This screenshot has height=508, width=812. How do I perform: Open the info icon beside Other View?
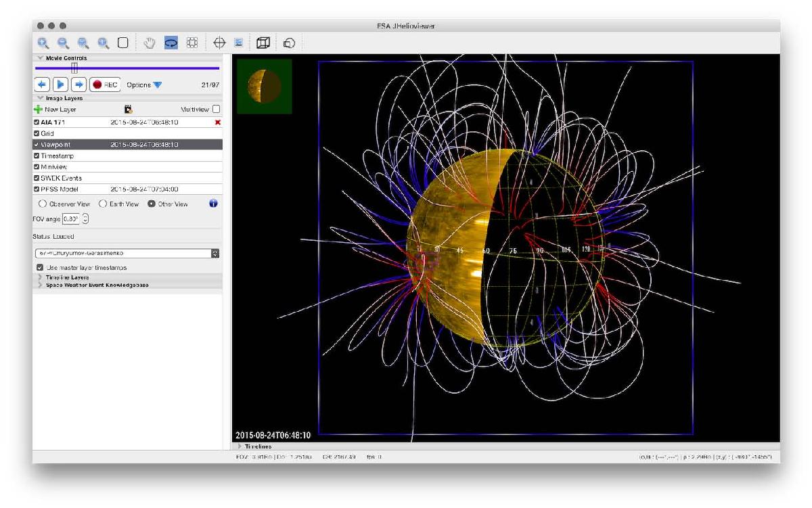(214, 204)
